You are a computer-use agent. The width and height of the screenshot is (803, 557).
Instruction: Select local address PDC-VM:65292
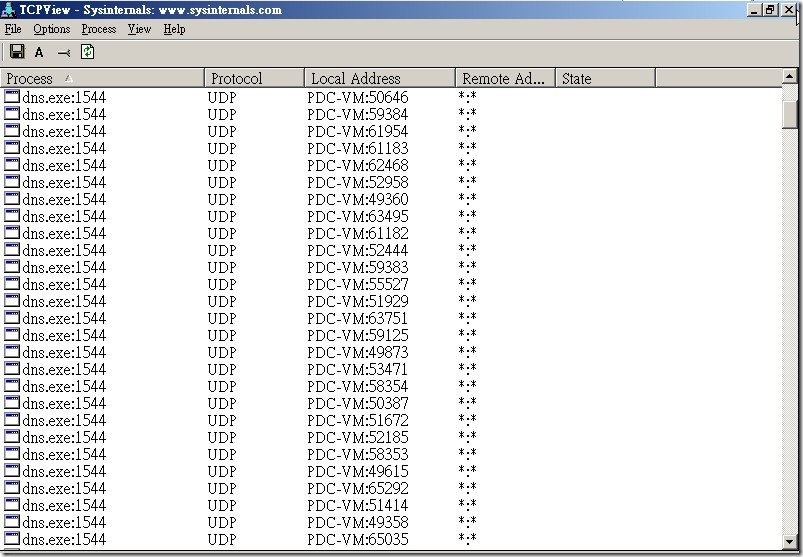(x=358, y=488)
